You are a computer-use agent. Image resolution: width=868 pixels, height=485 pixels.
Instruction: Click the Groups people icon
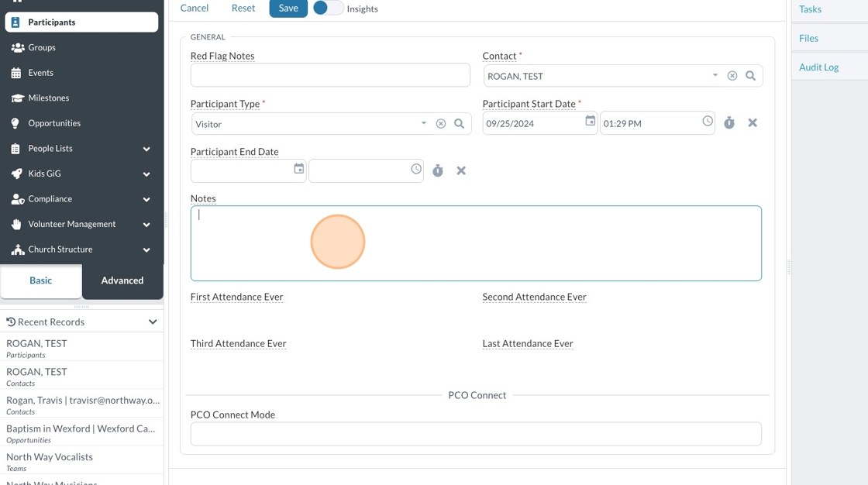[x=18, y=47]
